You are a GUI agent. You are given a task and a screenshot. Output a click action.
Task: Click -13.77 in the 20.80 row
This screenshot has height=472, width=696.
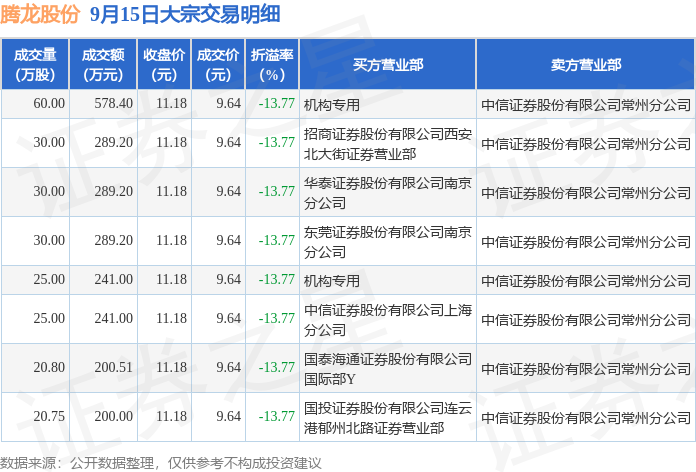click(x=277, y=367)
